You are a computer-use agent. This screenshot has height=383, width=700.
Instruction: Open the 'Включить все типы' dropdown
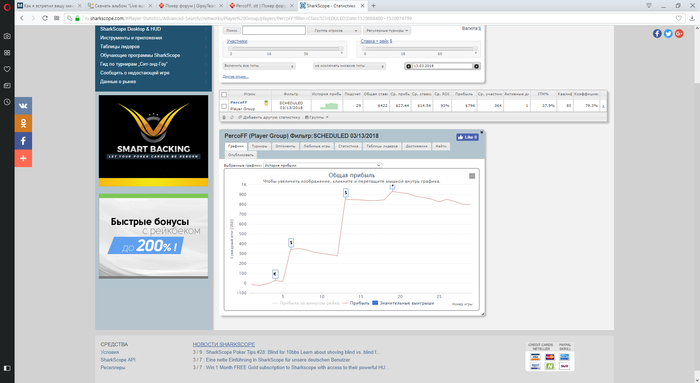259,66
